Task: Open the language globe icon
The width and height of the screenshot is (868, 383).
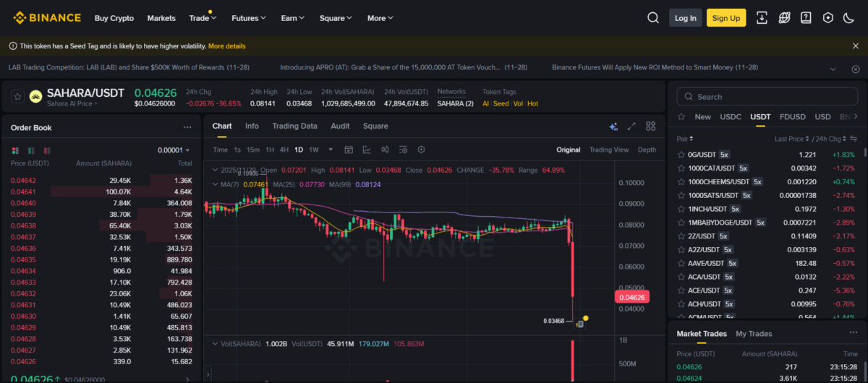Action: 784,18
